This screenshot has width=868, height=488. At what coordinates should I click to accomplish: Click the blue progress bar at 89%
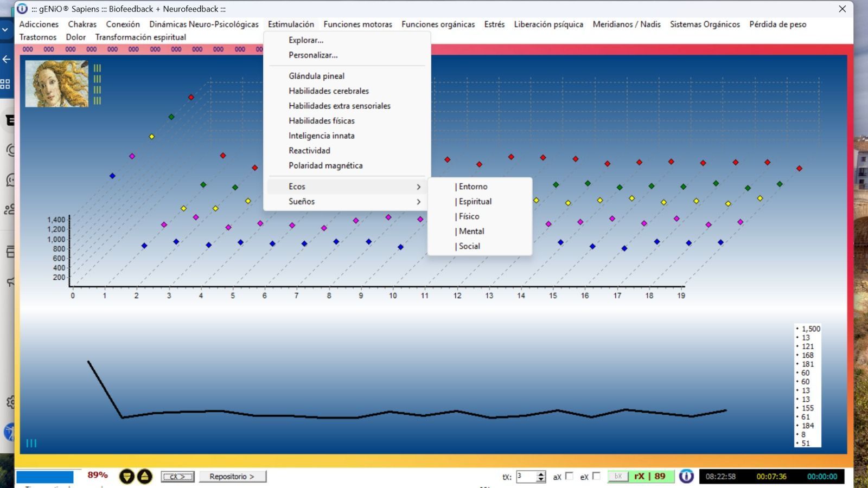(x=45, y=477)
